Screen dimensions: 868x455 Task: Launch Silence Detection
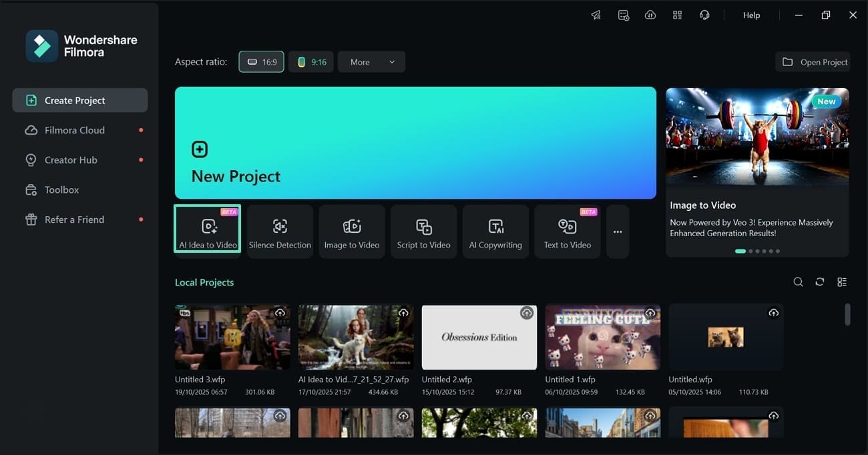(x=280, y=231)
